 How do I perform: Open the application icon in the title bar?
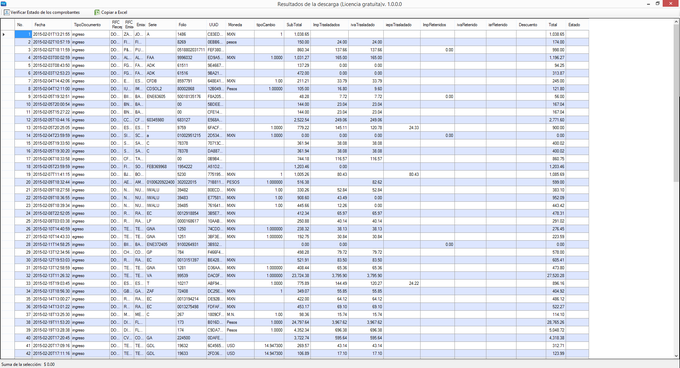[x=3, y=4]
